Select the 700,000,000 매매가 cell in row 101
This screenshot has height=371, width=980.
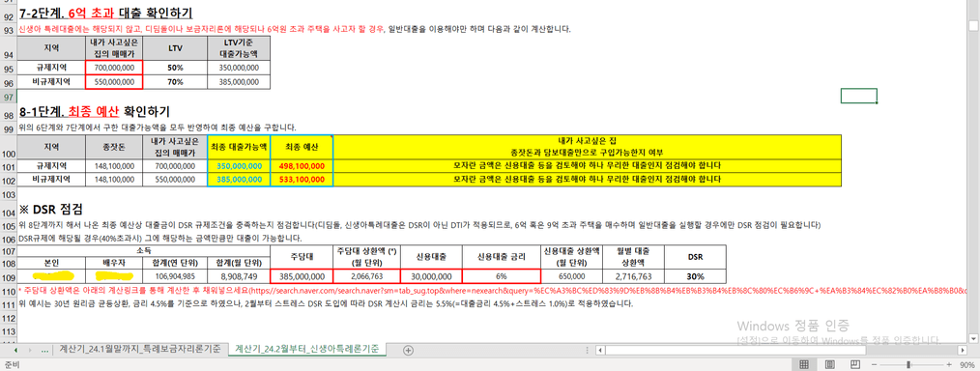tap(175, 166)
